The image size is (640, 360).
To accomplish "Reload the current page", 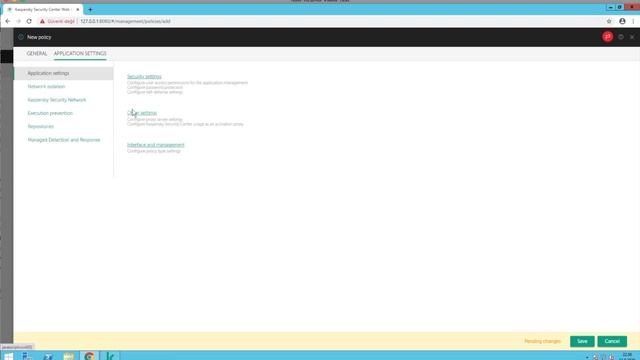I will tap(29, 21).
